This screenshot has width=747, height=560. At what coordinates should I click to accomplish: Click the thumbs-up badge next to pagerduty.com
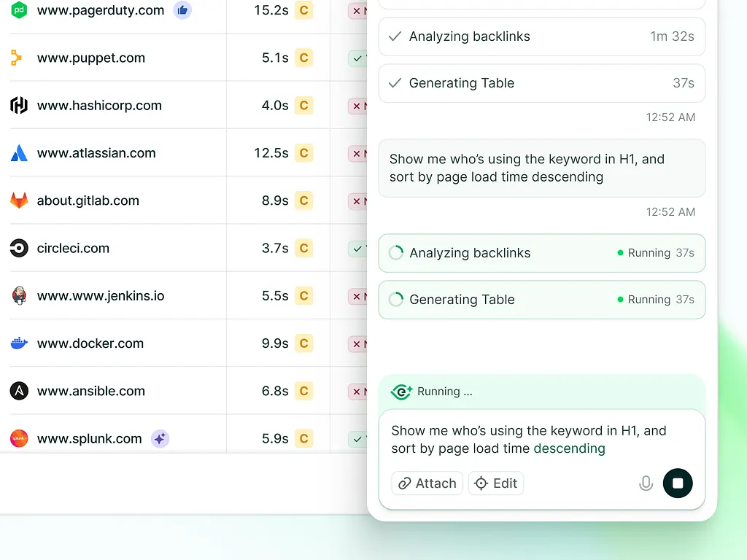[182, 10]
